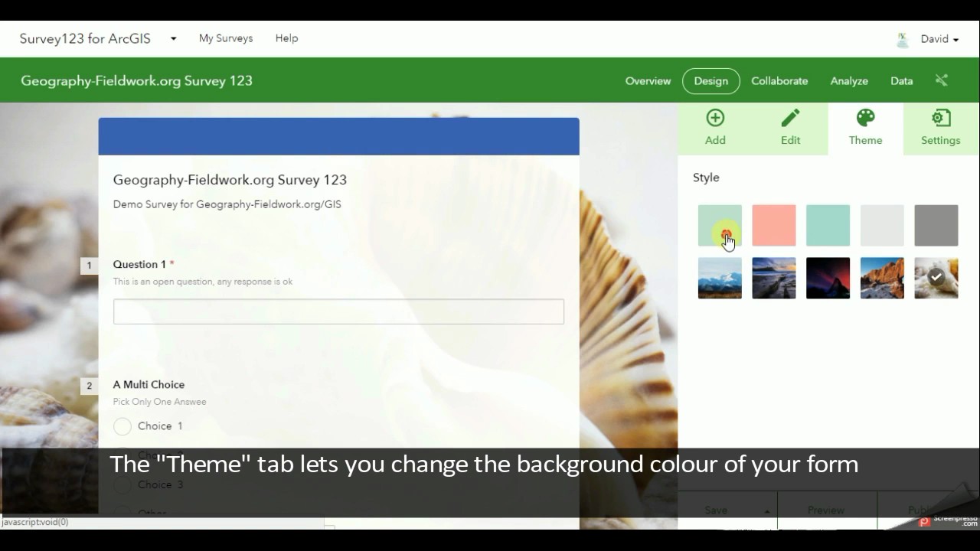The height and width of the screenshot is (551, 980).
Task: Switch to the Overview tab
Action: click(648, 80)
